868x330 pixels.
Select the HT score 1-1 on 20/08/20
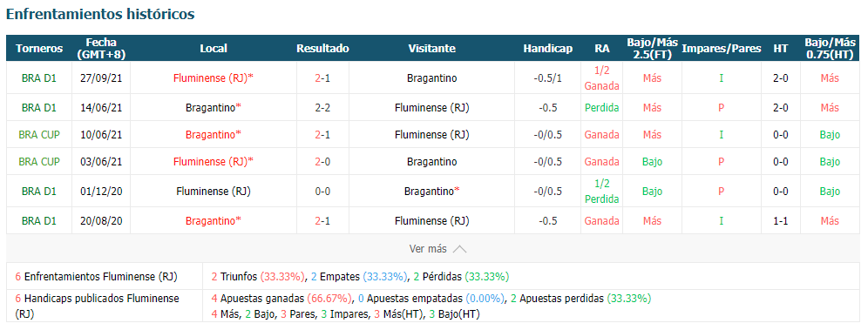pyautogui.click(x=781, y=221)
